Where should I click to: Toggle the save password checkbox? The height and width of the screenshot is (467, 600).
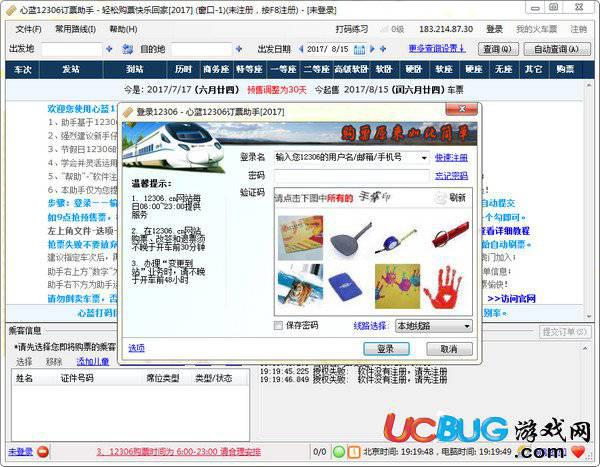(278, 326)
